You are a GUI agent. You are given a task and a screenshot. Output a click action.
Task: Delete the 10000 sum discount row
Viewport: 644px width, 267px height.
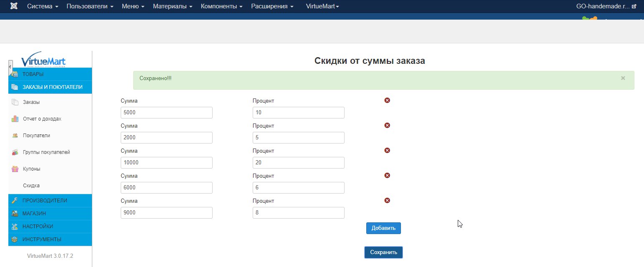(x=387, y=150)
